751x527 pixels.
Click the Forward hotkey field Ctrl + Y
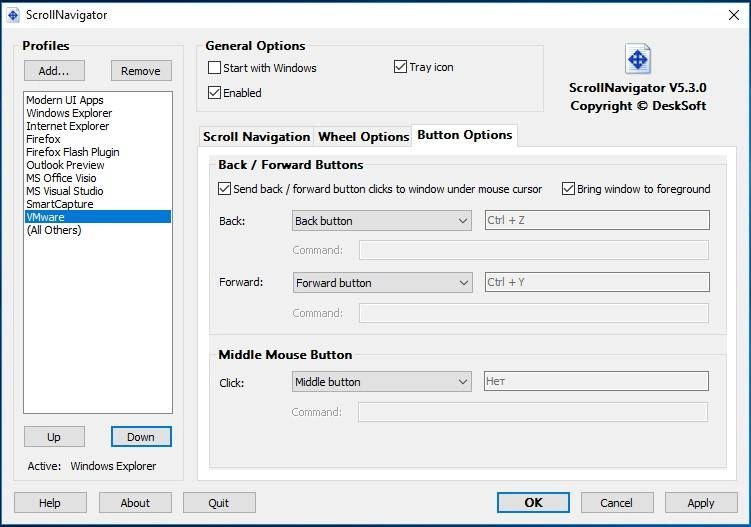(x=597, y=282)
